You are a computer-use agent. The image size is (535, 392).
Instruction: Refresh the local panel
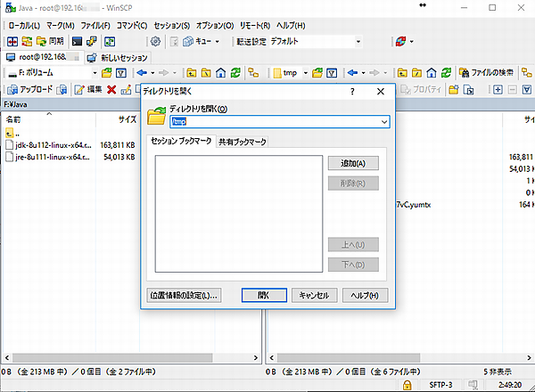click(x=235, y=72)
